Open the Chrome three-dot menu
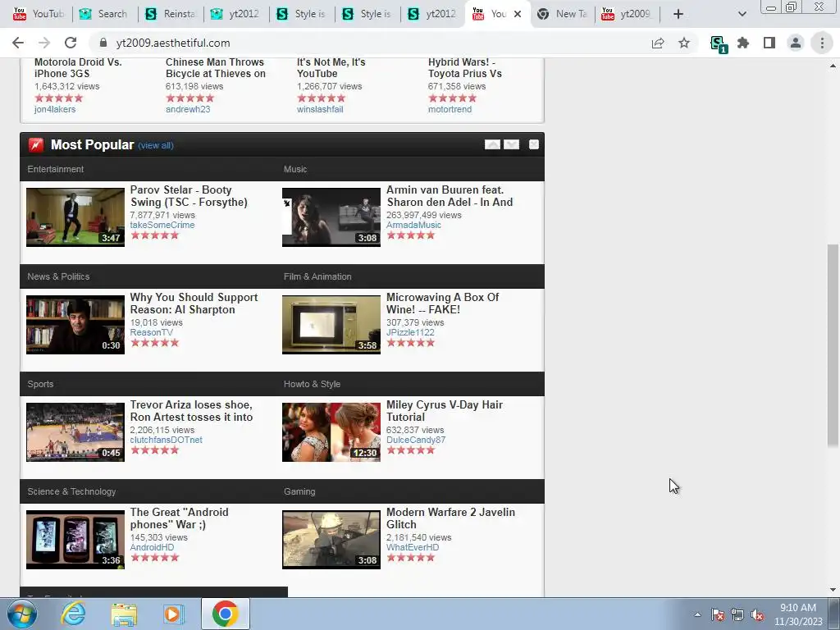The height and width of the screenshot is (630, 840). [822, 43]
